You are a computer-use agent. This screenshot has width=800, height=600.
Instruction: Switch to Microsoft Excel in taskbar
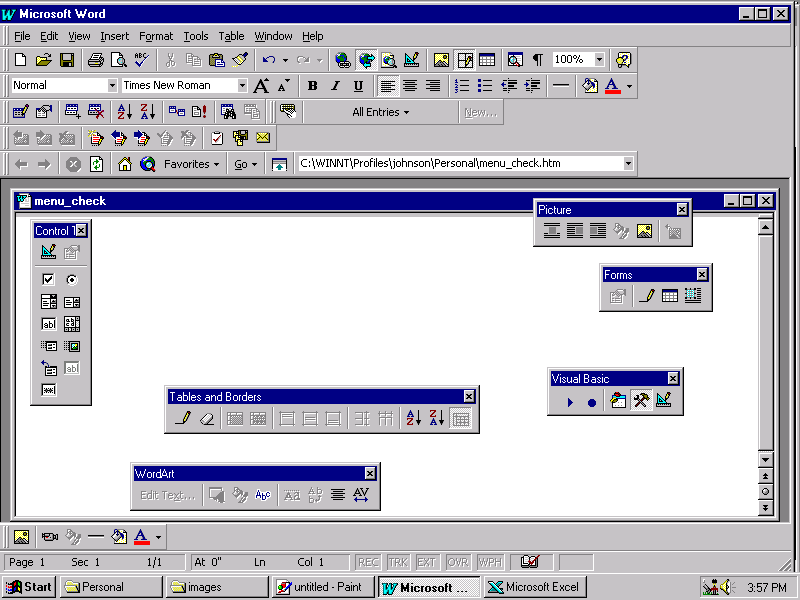[x=535, y=587]
